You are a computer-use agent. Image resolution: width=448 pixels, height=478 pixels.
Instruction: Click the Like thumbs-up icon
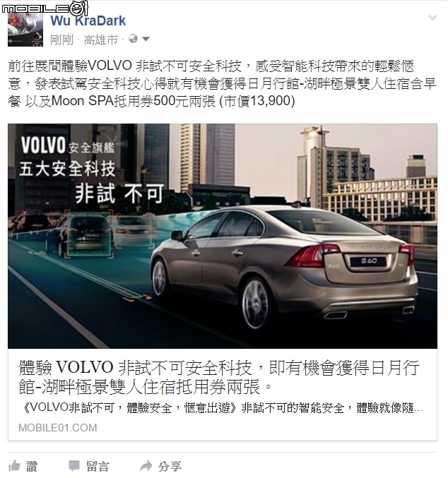[14, 466]
